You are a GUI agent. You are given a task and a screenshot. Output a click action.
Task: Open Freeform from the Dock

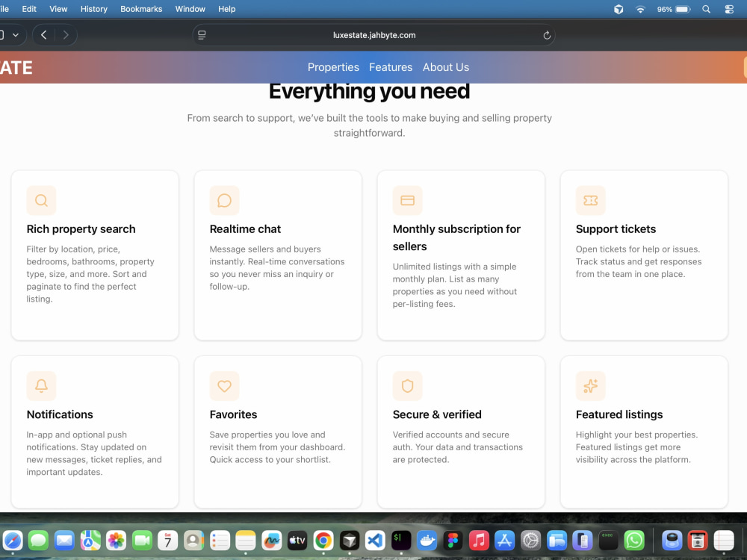tap(272, 541)
